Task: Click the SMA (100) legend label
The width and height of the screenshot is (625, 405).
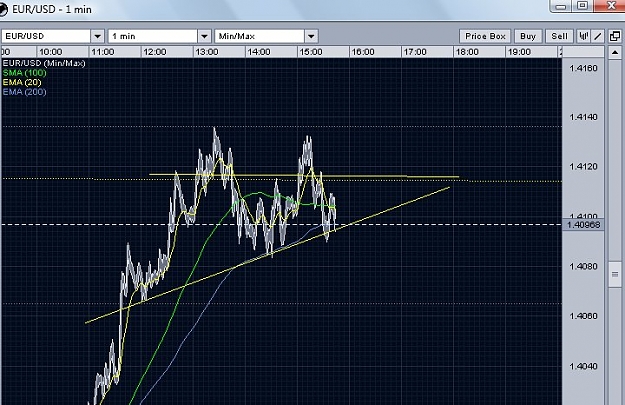Action: point(24,73)
